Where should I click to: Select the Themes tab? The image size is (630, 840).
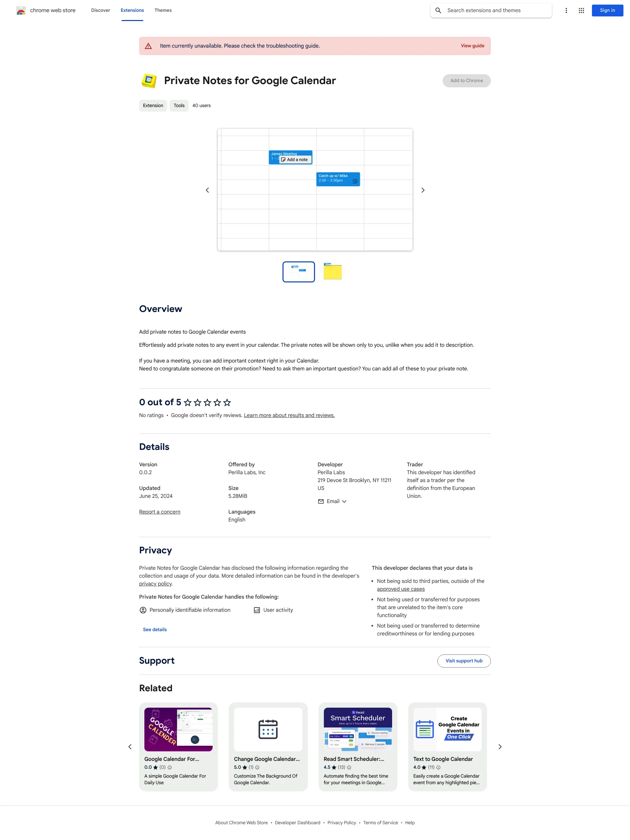(163, 10)
